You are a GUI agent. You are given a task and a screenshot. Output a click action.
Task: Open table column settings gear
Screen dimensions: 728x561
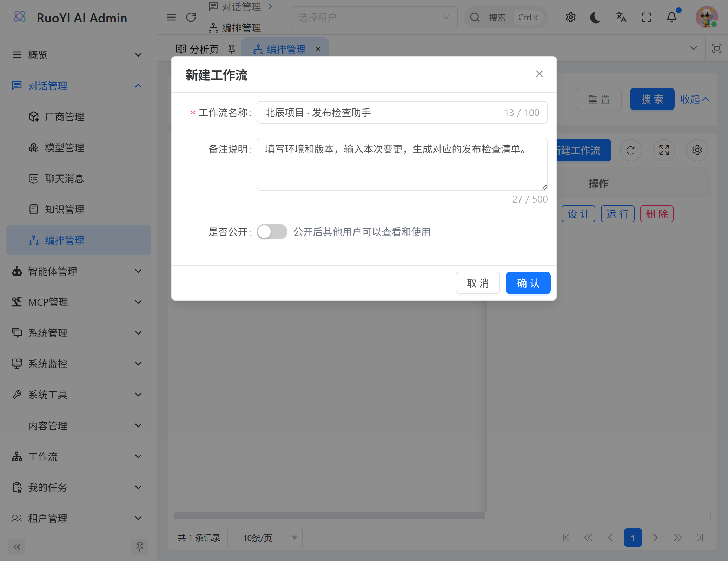pyautogui.click(x=697, y=150)
